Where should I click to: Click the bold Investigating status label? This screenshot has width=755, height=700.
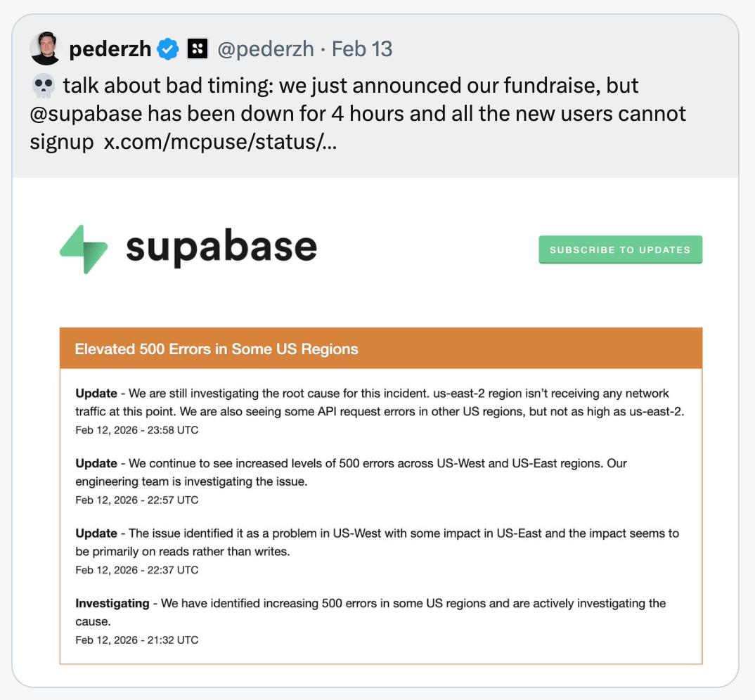pyautogui.click(x=112, y=603)
